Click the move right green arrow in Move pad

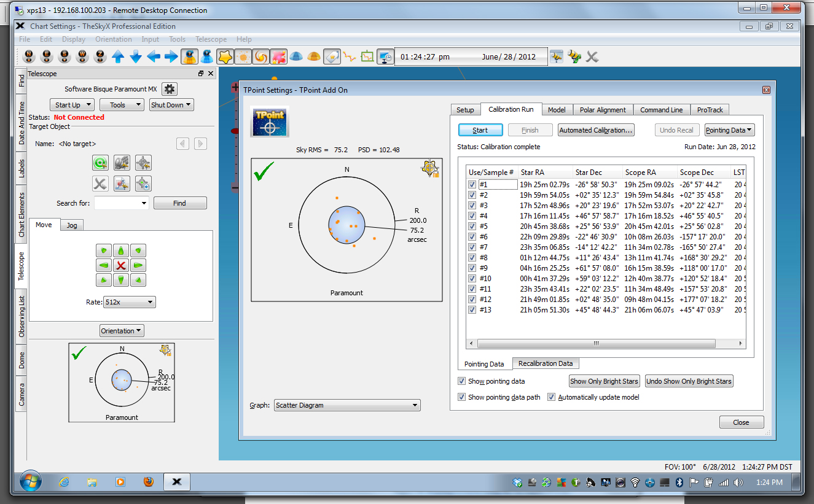[x=138, y=265]
